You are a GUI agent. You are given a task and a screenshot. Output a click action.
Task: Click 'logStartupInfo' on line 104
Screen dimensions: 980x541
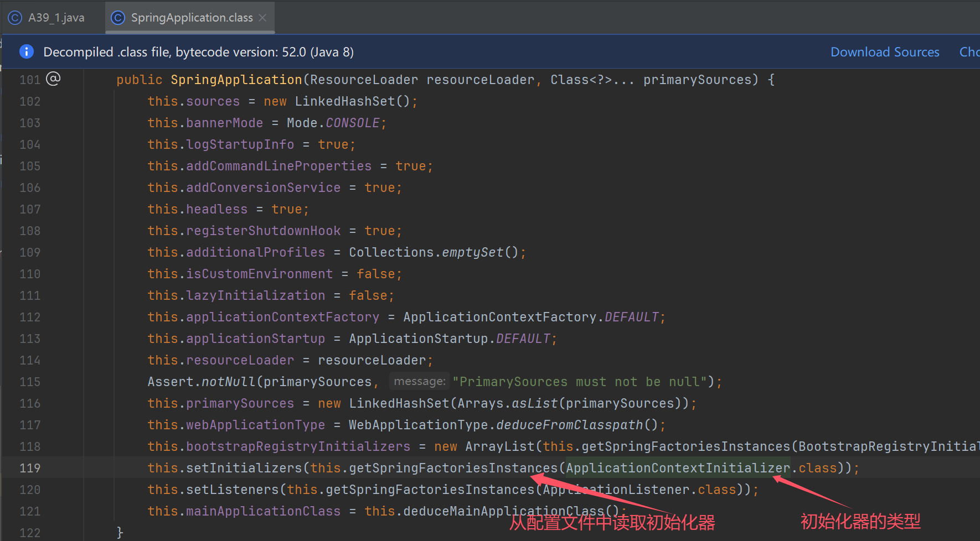click(x=240, y=144)
